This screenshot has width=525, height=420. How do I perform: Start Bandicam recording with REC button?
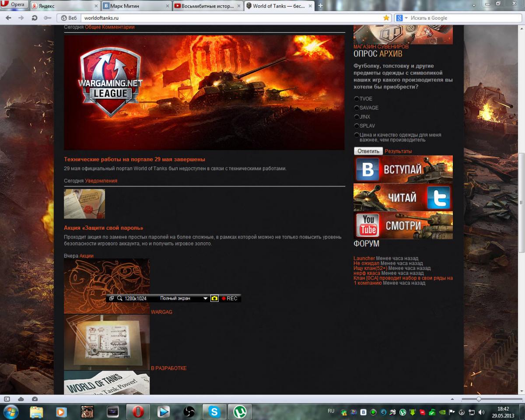point(229,298)
